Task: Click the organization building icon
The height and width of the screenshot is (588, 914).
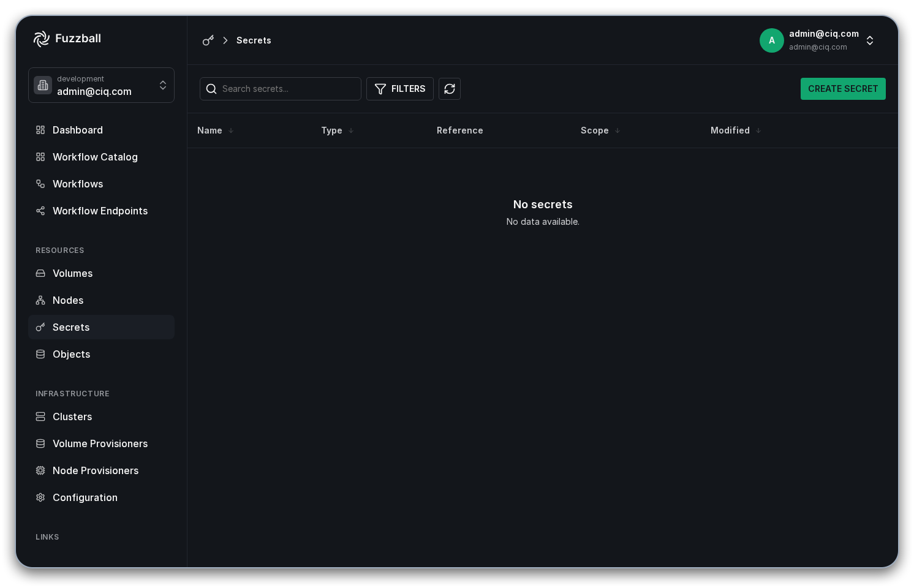Action: [43, 85]
